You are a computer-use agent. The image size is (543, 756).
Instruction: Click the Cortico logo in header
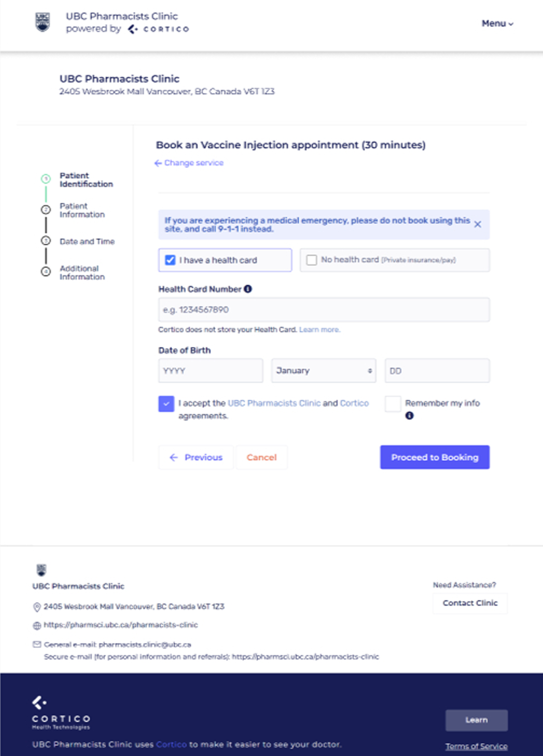(x=159, y=29)
